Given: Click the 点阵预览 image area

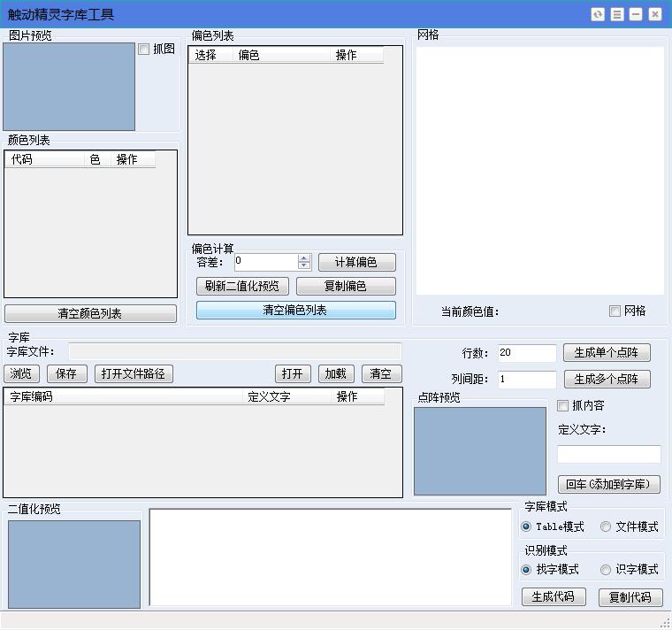Looking at the screenshot, I should click(480, 451).
